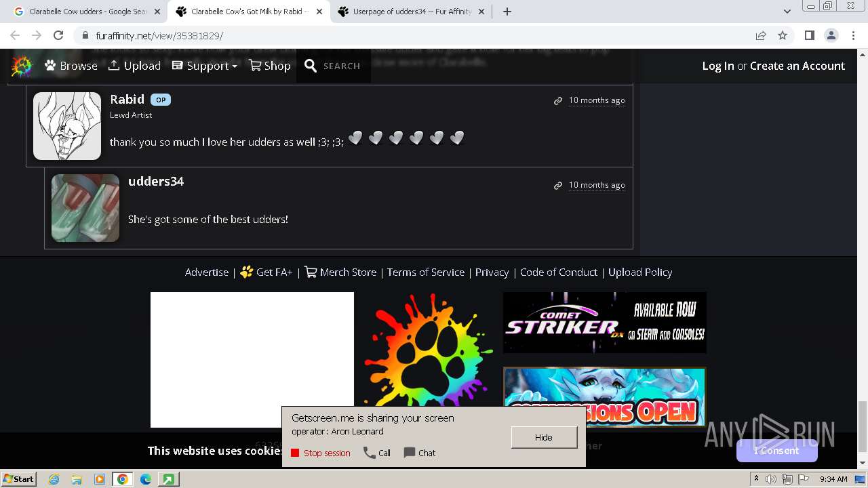Viewport: 868px width, 488px height.
Task: Open the udders34 username link
Action: tap(156, 181)
